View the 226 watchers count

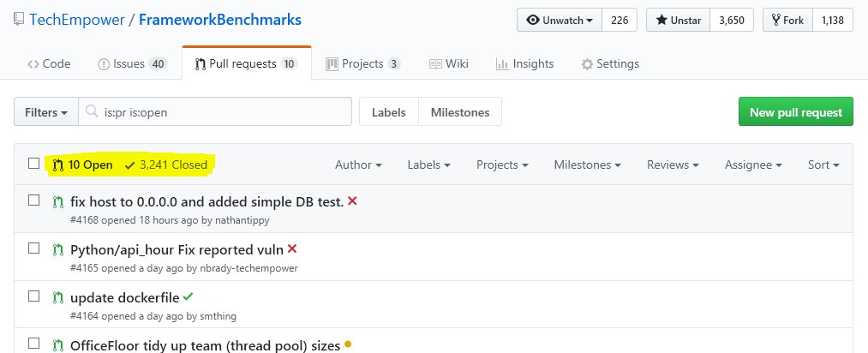click(x=620, y=20)
